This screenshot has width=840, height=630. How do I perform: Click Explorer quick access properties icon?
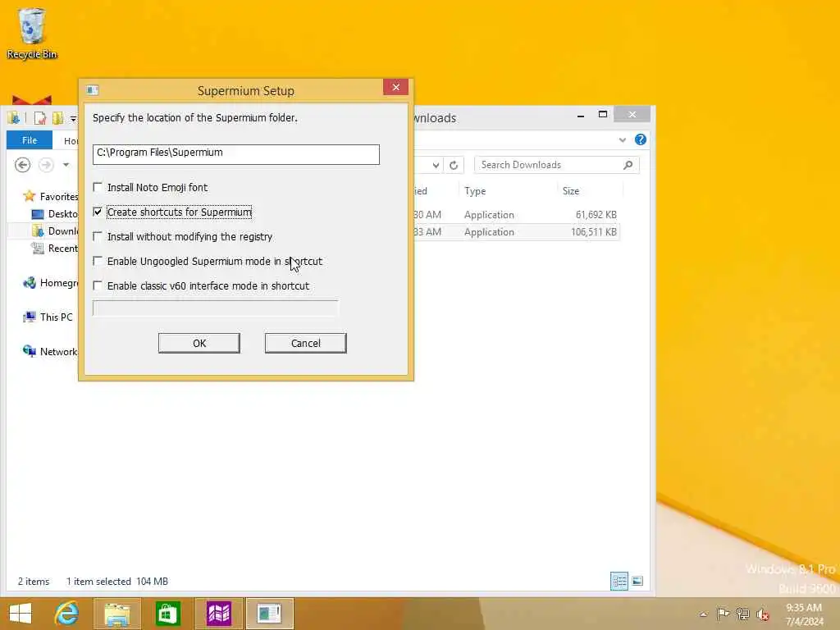point(39,118)
